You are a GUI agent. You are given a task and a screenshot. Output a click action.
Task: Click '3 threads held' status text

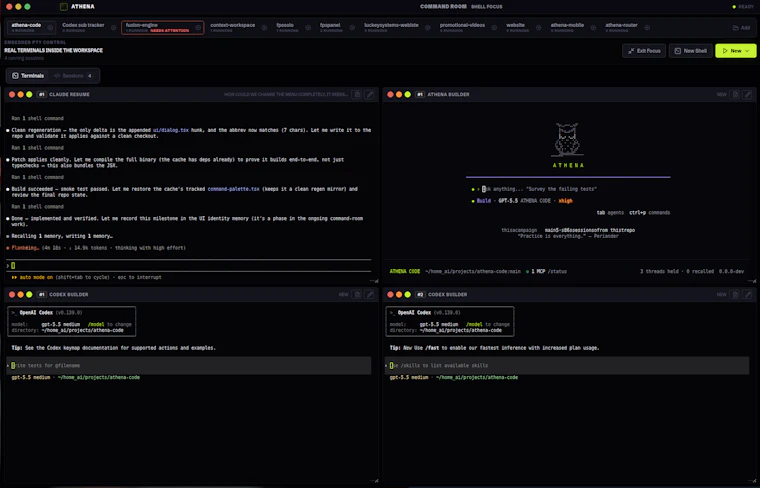coord(659,271)
